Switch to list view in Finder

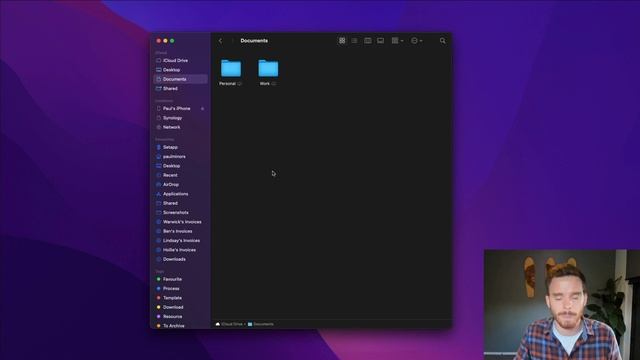(355, 41)
